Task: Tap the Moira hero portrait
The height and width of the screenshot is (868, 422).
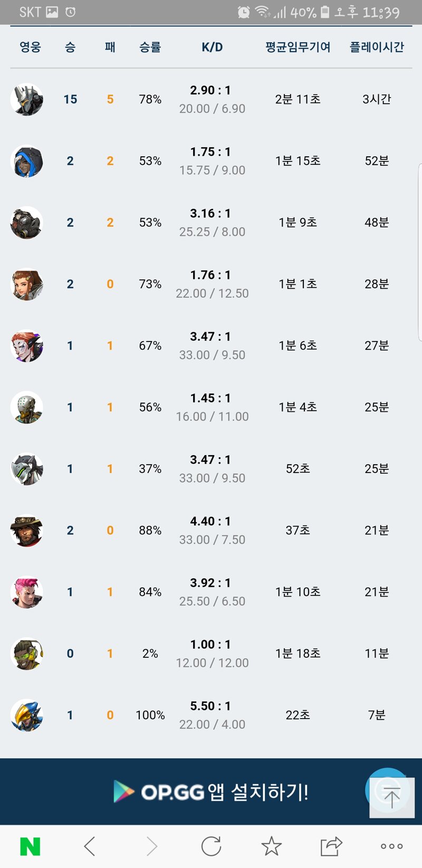Action: (x=27, y=346)
